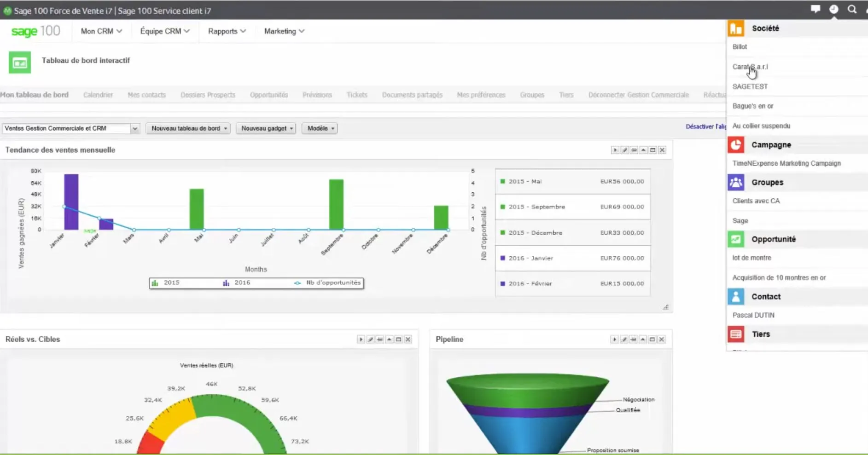
Task: Open the Mes préférences tab
Action: 481,95
